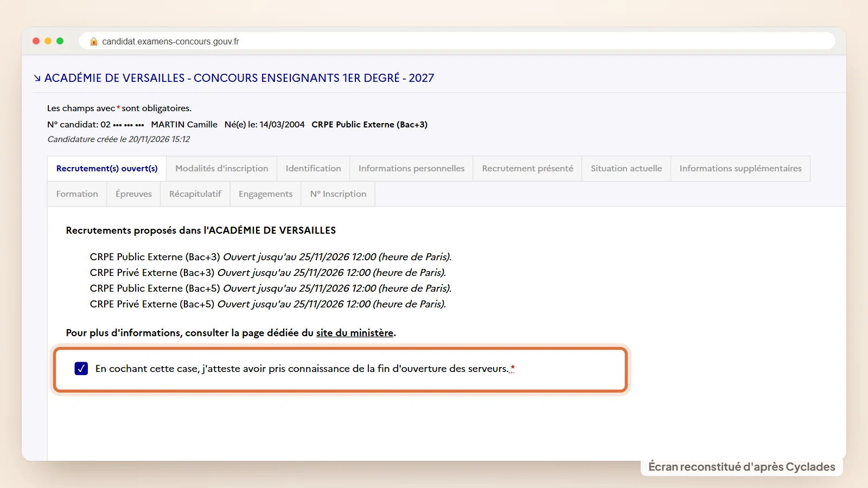The image size is (868, 488).
Task: Click the arrow icon before ACADÉMIE DE VERSAILLES
Action: pos(37,78)
